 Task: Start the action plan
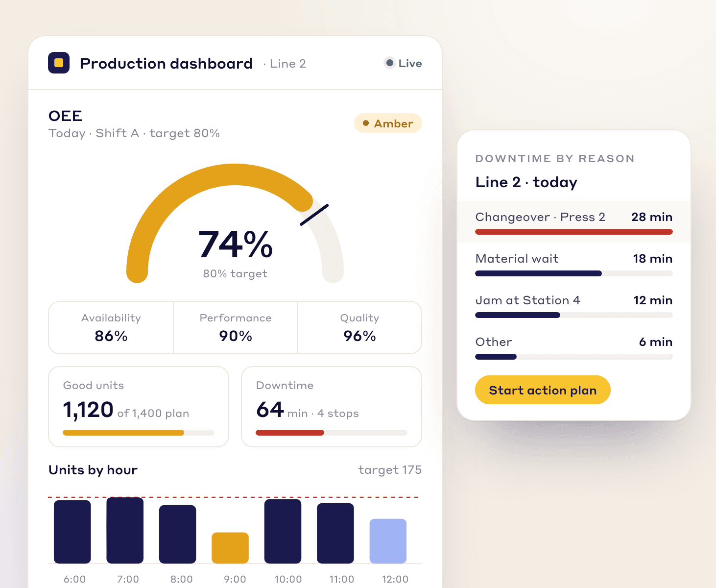pos(543,390)
